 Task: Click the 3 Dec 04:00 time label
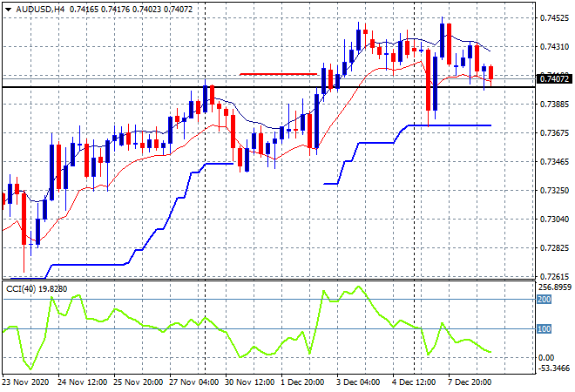click(x=358, y=382)
